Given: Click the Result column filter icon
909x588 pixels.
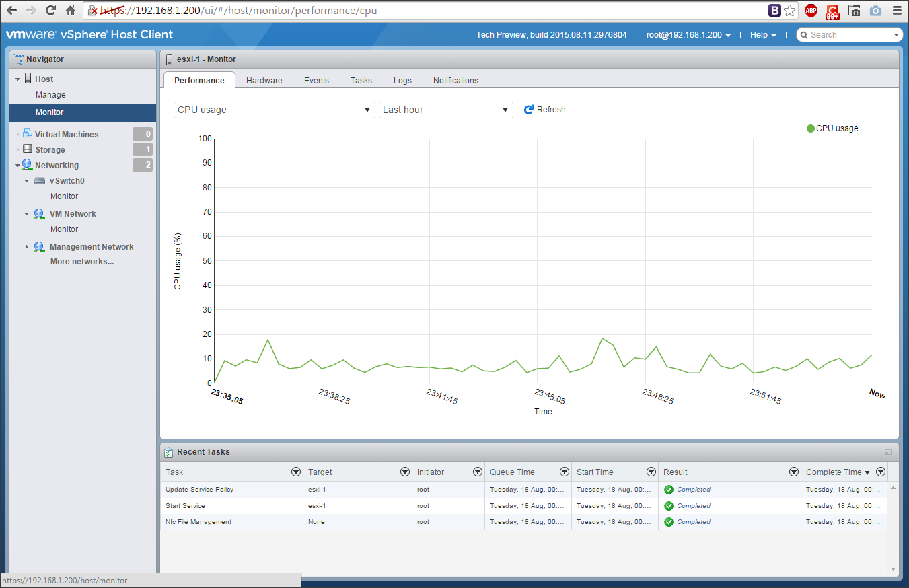Looking at the screenshot, I should point(793,472).
